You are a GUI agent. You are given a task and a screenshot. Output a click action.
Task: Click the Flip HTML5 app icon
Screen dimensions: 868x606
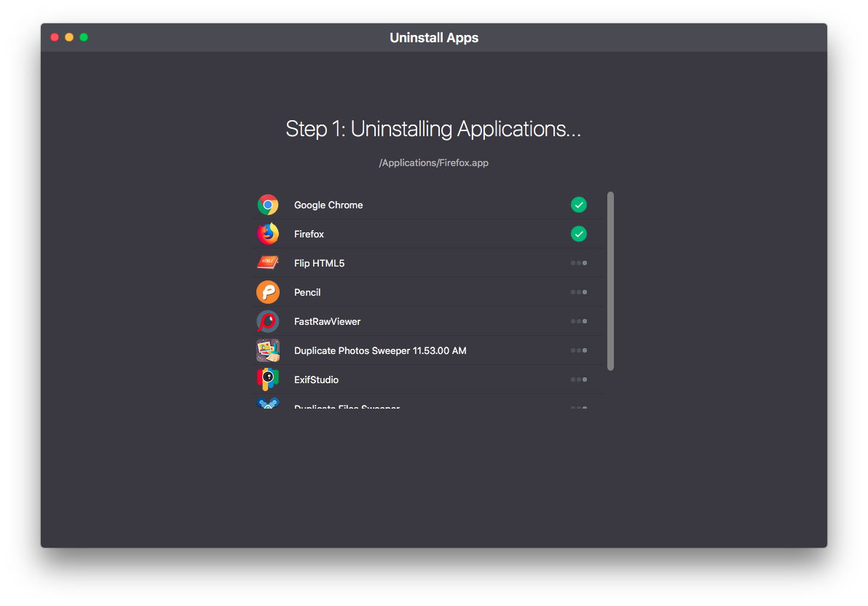pos(268,262)
